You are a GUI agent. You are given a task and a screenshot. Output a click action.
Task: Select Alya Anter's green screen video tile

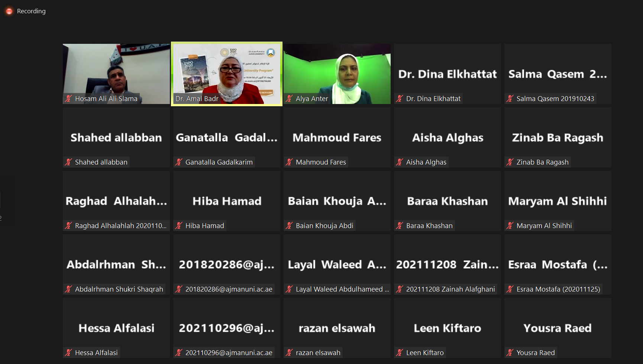(337, 74)
